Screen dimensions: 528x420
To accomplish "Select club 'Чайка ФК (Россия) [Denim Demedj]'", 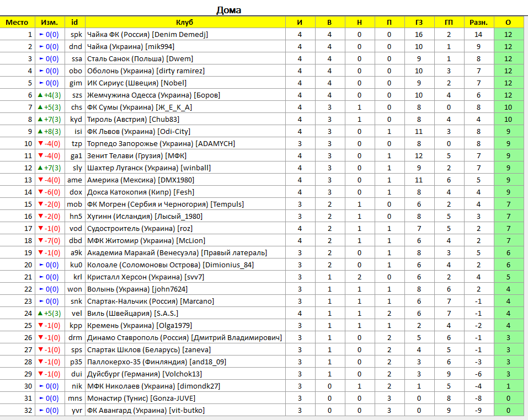I will [147, 35].
